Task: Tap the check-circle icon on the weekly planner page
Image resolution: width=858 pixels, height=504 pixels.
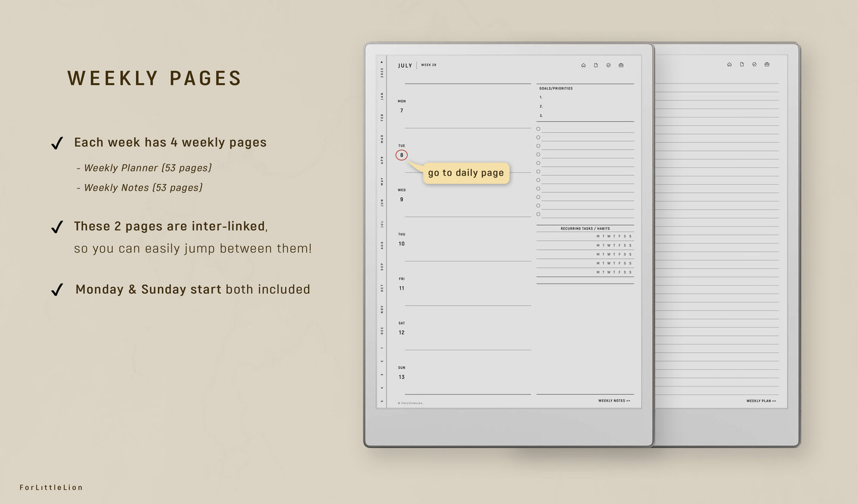Action: tap(609, 65)
